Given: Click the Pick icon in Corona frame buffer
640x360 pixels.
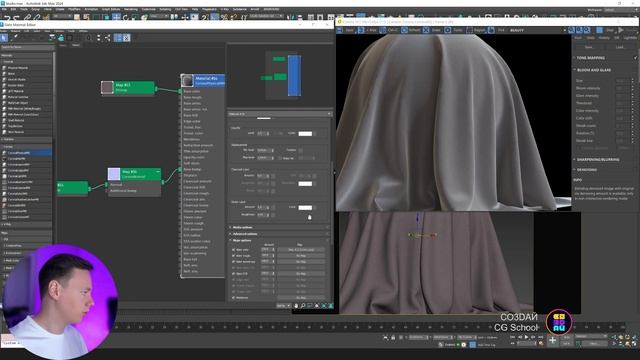Looking at the screenshot, I should [x=491, y=30].
